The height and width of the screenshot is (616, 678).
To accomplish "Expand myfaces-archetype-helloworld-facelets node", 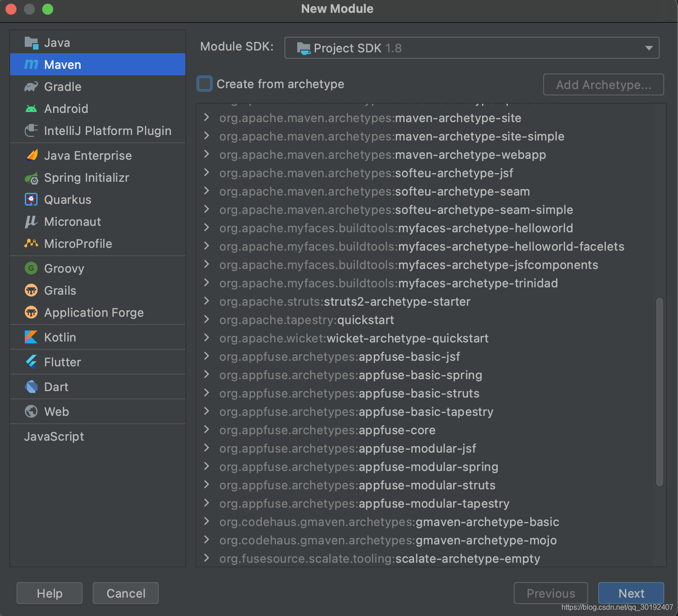I will (x=206, y=246).
